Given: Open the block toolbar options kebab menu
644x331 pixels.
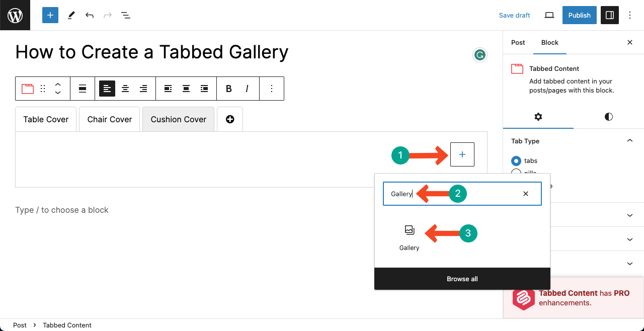Looking at the screenshot, I should pyautogui.click(x=272, y=88).
